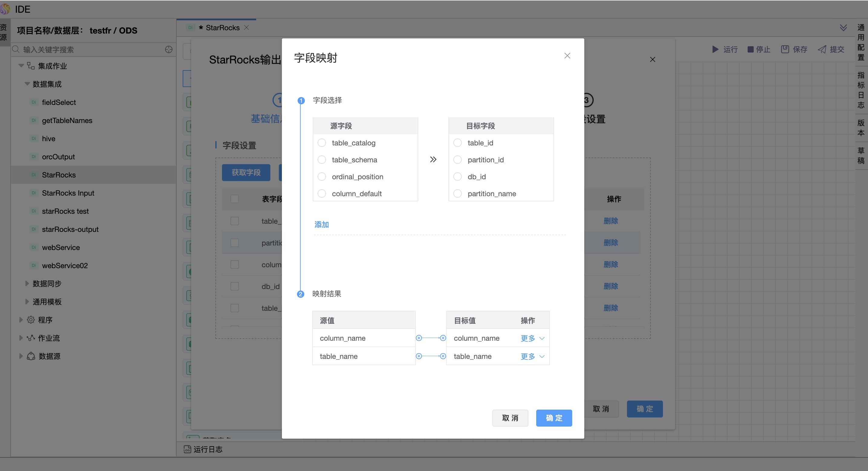Open the run log icon at the bottom

(x=187, y=449)
